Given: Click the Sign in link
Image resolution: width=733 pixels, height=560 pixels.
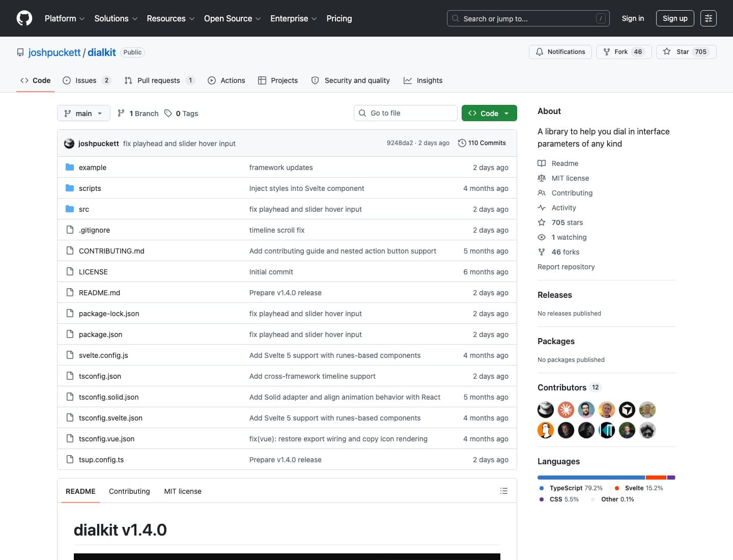Looking at the screenshot, I should [633, 18].
